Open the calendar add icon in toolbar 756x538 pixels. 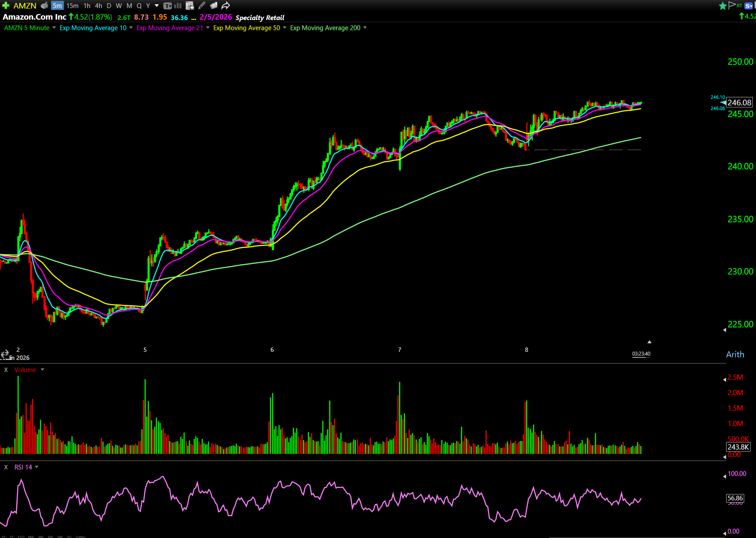[190, 6]
